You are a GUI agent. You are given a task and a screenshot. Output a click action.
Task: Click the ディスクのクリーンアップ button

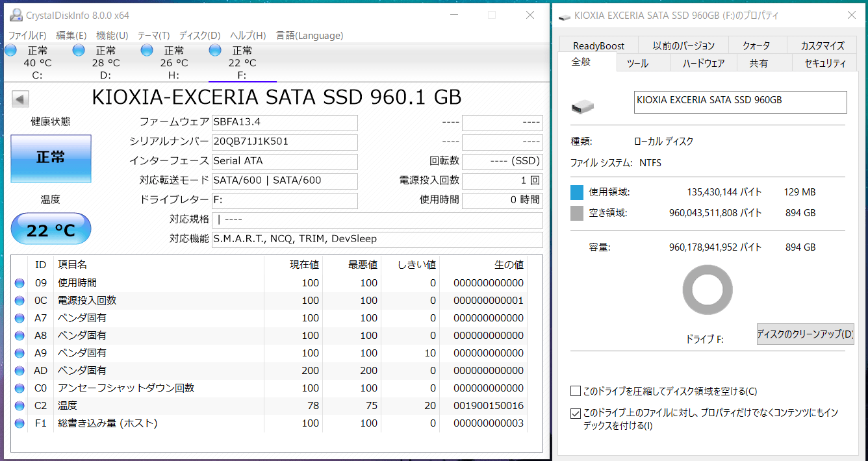pyautogui.click(x=805, y=334)
